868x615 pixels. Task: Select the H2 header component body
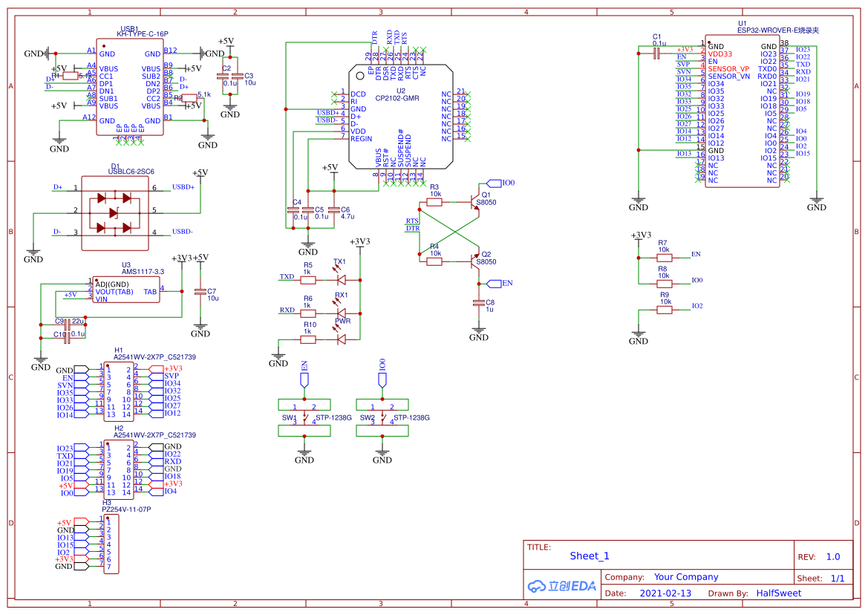coord(119,470)
